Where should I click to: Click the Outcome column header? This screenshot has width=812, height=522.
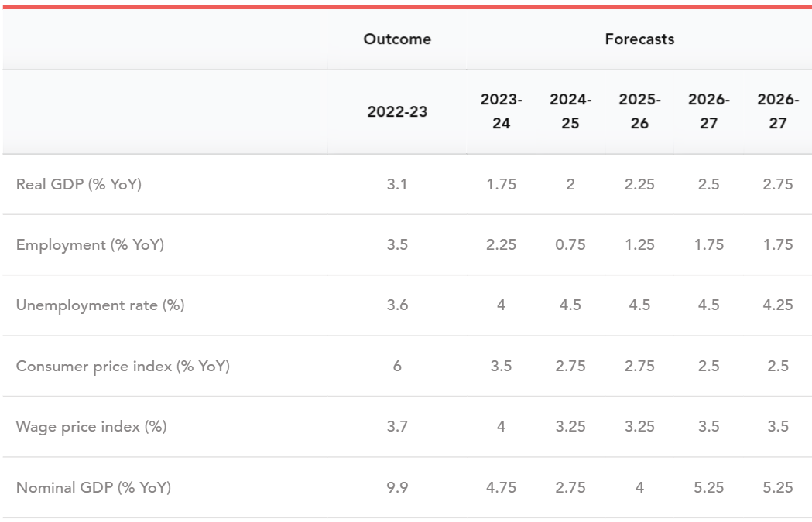[x=397, y=39]
